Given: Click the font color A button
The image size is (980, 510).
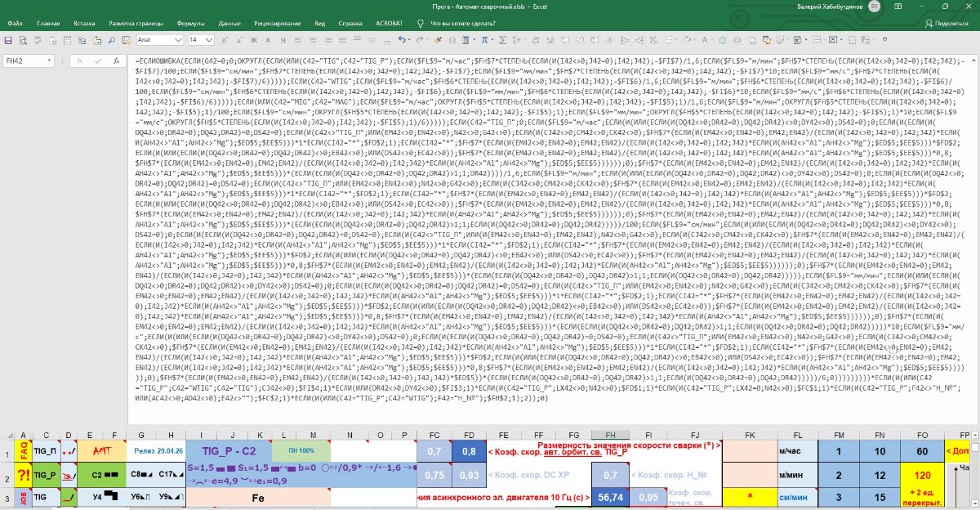Looking at the screenshot, I should (x=705, y=39).
